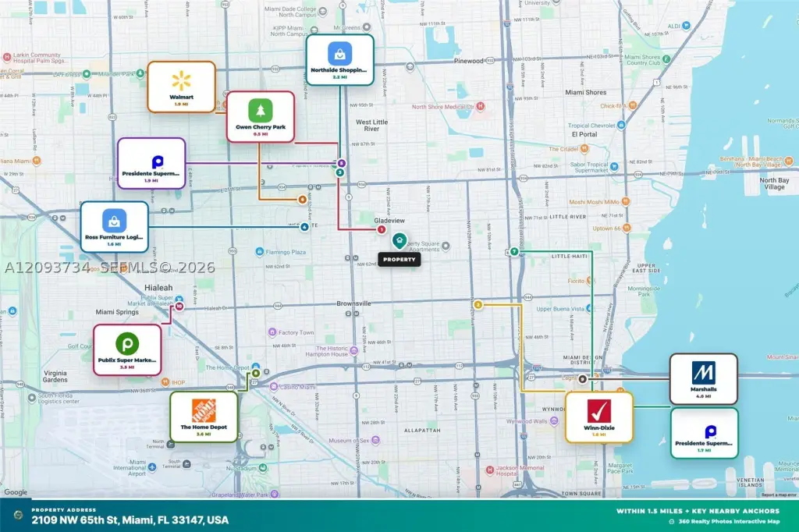Click the LA Fitness map icon

[87, 74]
